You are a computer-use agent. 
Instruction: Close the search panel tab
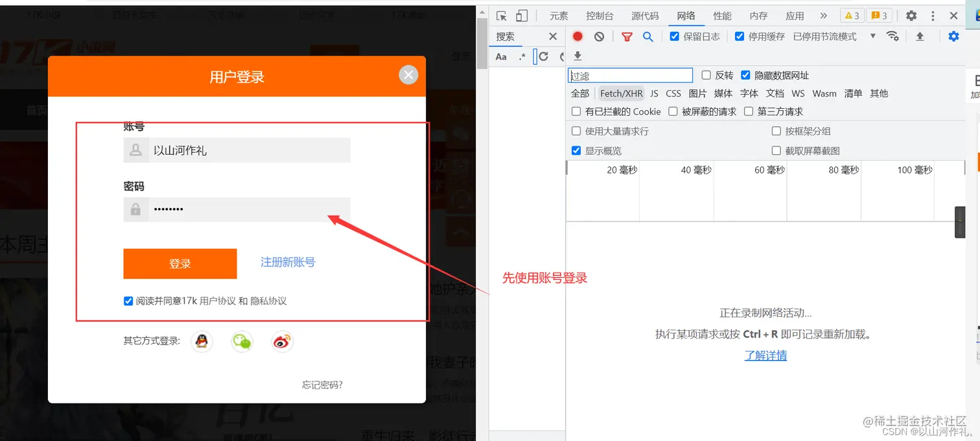553,36
